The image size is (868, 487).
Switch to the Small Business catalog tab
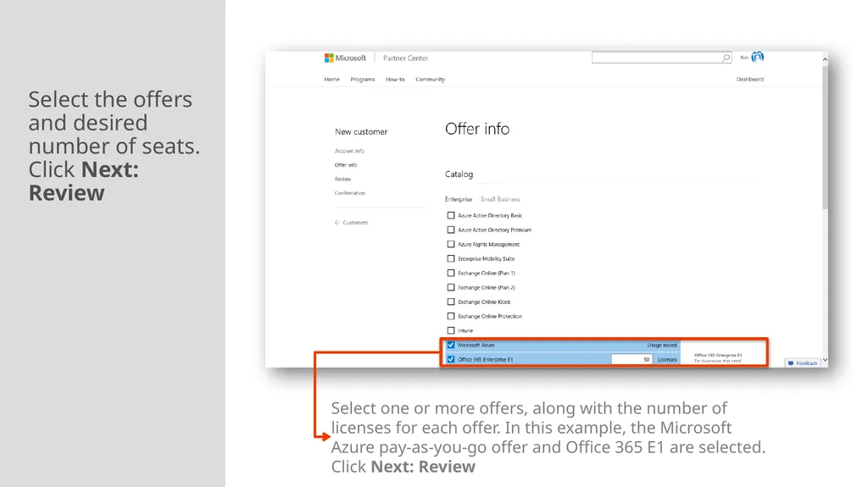[x=500, y=199]
